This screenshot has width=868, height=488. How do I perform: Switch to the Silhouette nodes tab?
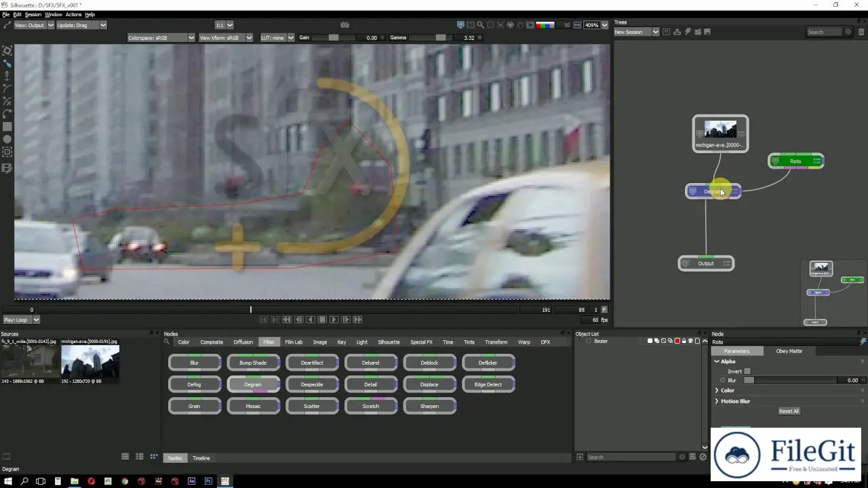(x=389, y=342)
